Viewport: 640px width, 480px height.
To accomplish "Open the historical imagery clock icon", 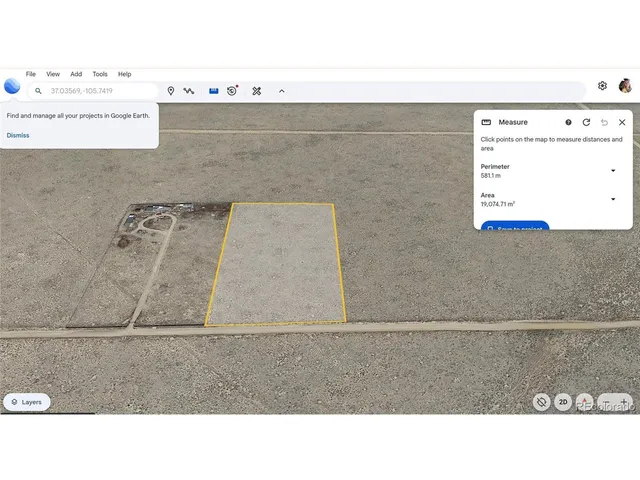I will pos(232,91).
